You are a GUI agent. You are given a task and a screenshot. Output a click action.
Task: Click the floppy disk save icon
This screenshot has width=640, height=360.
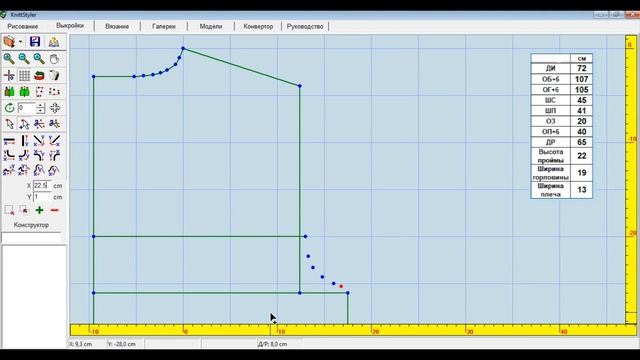[35, 42]
